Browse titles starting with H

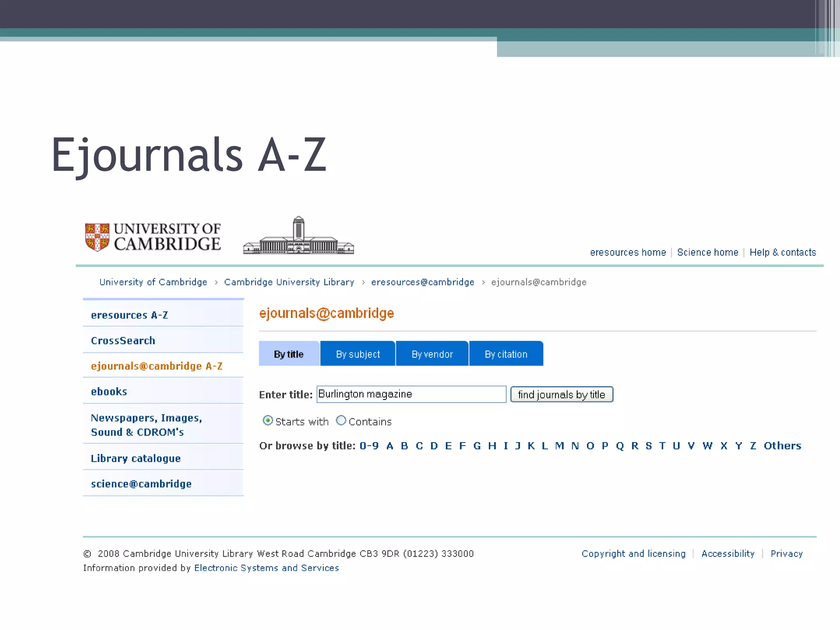(492, 446)
